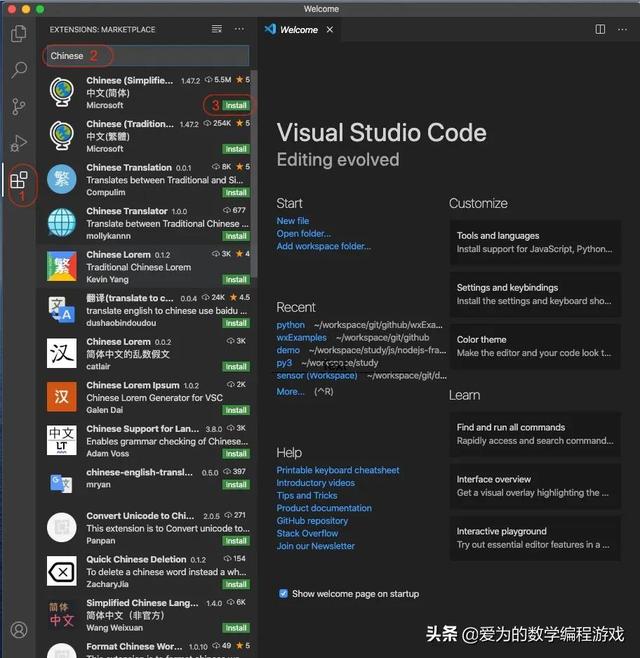The width and height of the screenshot is (640, 658).
Task: Install Quick Chinese Deletion by ZacharyJia
Action: point(235,585)
